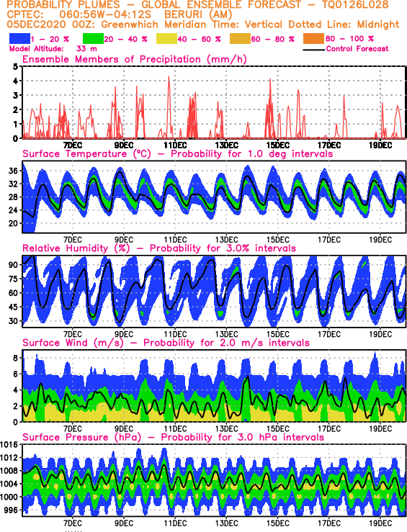Click the Surface Pressure chart title
This screenshot has width=407, height=532.
coord(173,438)
